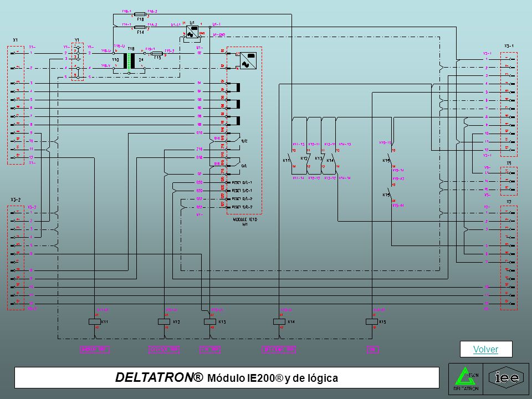Click the RESET O/L-2 terminal label
The height and width of the screenshot is (399, 532).
coord(242,199)
